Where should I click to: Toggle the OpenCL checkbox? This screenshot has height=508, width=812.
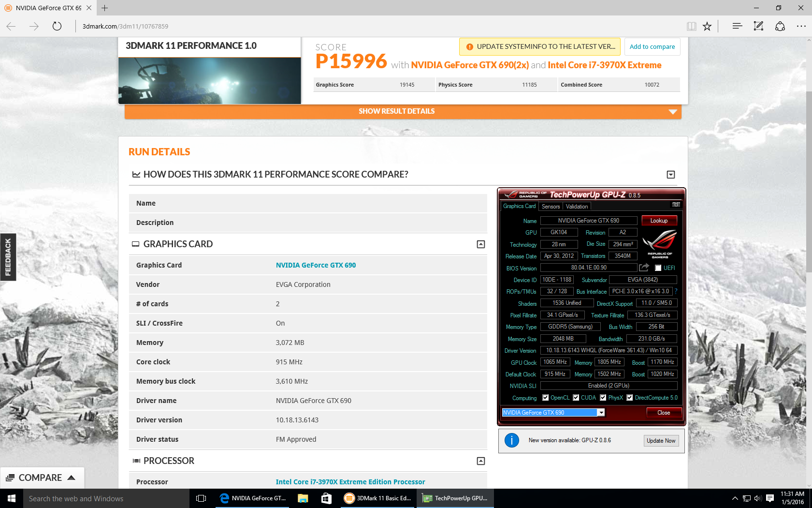pyautogui.click(x=545, y=398)
